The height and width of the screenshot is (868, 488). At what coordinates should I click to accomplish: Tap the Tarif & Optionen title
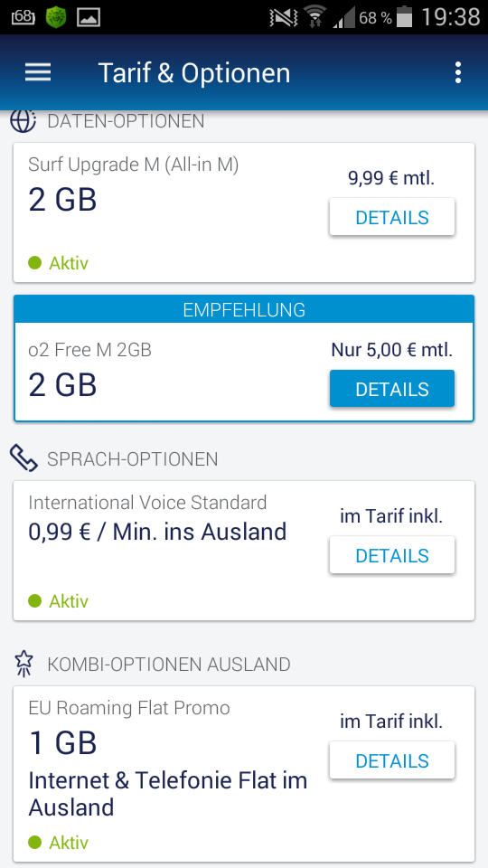pos(193,73)
